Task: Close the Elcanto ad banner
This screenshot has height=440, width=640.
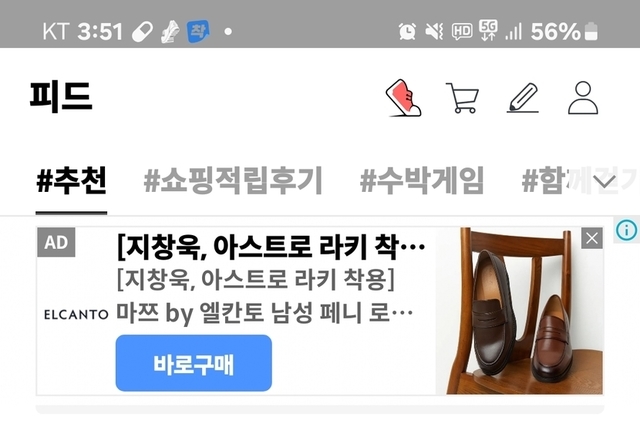Action: click(592, 238)
